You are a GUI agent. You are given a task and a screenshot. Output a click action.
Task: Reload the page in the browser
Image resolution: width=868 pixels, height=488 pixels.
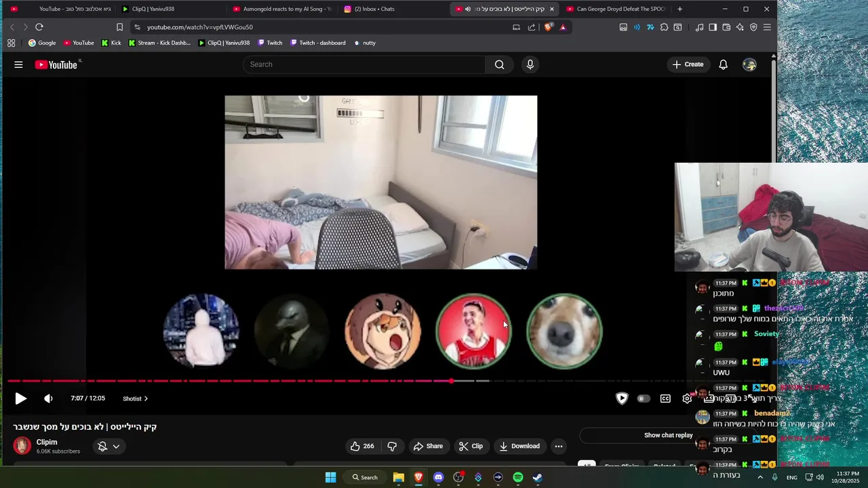pos(39,27)
